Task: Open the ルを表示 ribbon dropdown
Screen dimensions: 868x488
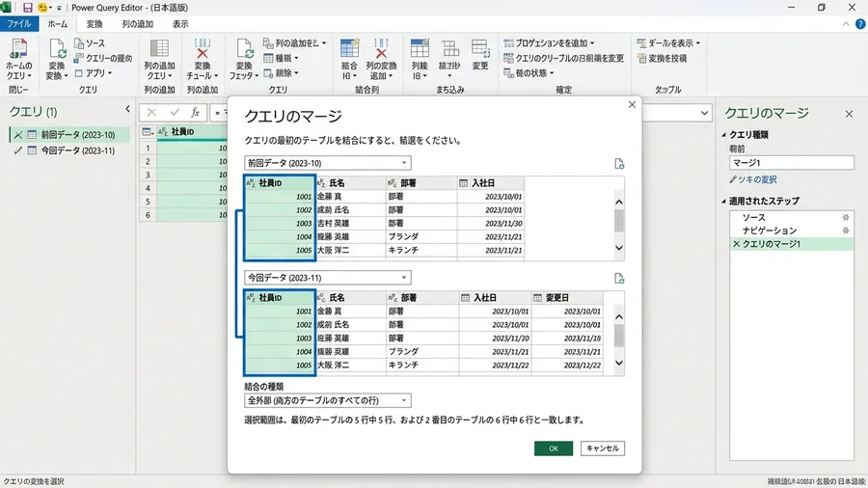Action: pyautogui.click(x=668, y=43)
